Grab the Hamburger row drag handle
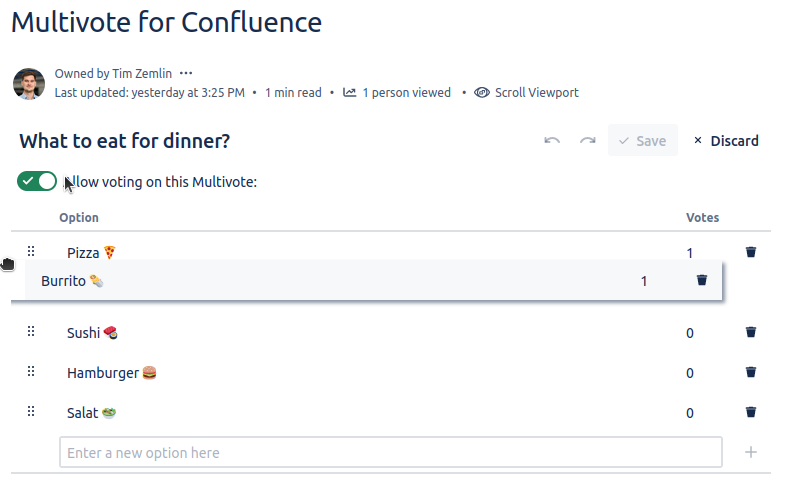The height and width of the screenshot is (488, 808). click(31, 371)
